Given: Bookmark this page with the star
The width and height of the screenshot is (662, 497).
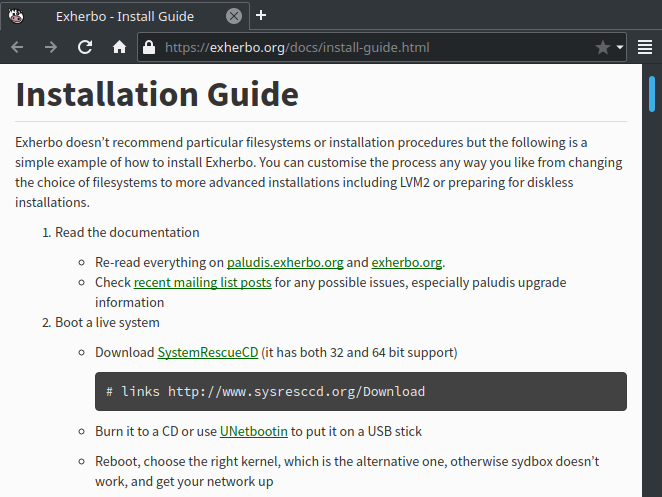Looking at the screenshot, I should pos(602,47).
